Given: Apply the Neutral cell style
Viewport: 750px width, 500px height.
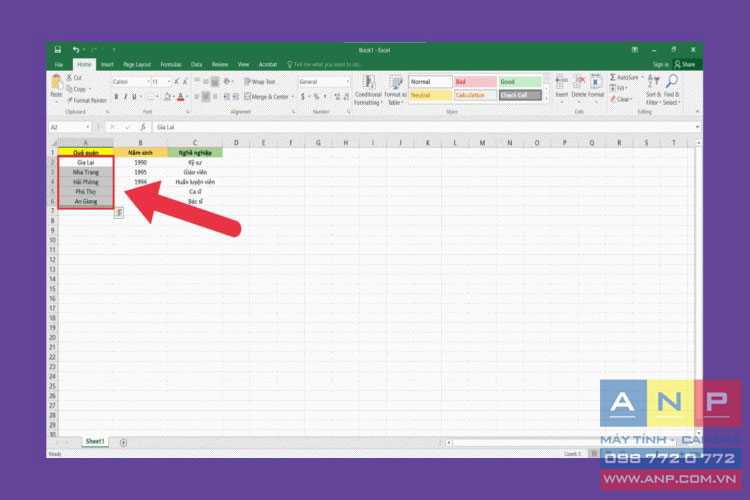Looking at the screenshot, I should (430, 95).
